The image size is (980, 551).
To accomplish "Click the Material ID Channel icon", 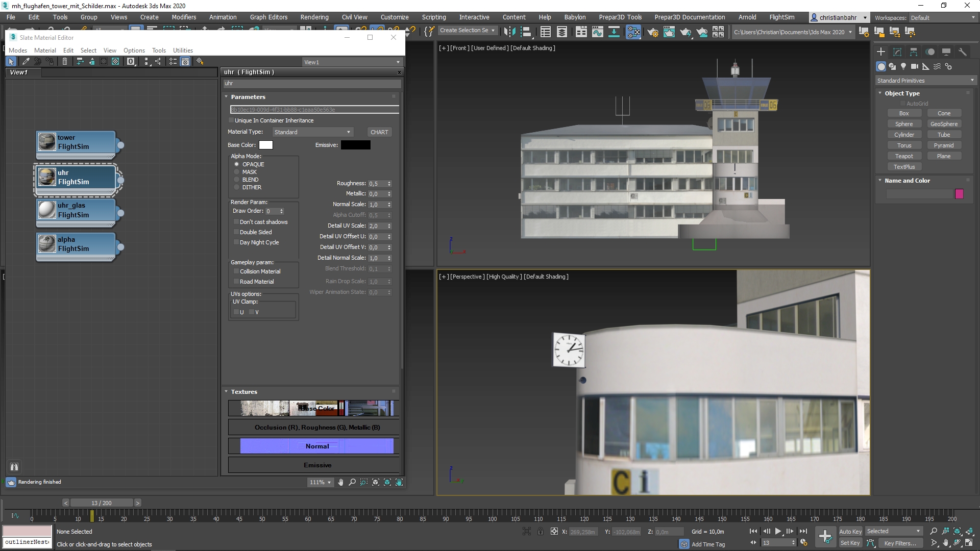I will point(131,61).
